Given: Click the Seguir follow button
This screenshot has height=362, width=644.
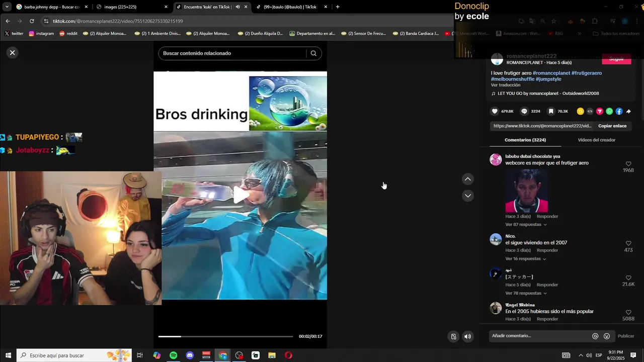Looking at the screenshot, I should click(x=616, y=59).
